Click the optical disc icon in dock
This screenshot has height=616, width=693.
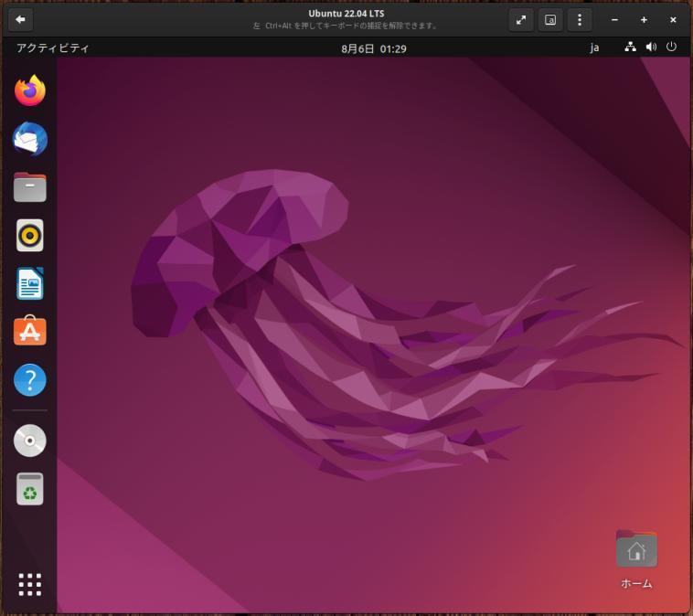(29, 441)
